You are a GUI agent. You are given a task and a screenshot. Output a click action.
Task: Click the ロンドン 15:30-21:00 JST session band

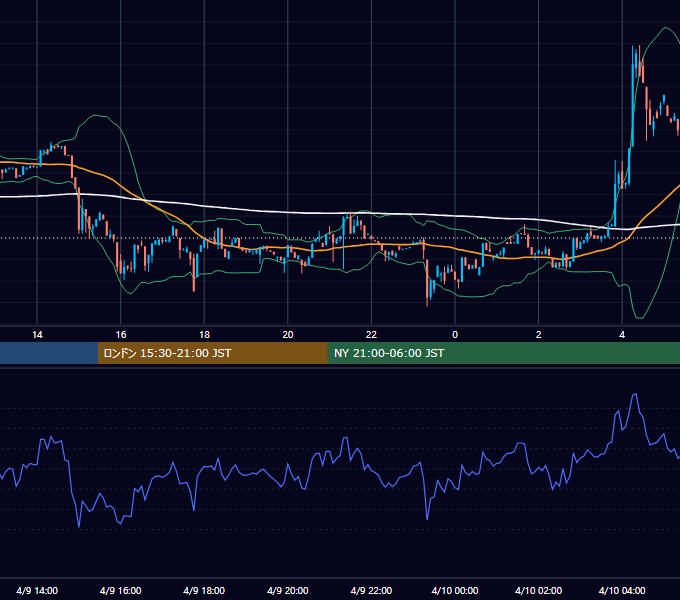click(x=212, y=353)
